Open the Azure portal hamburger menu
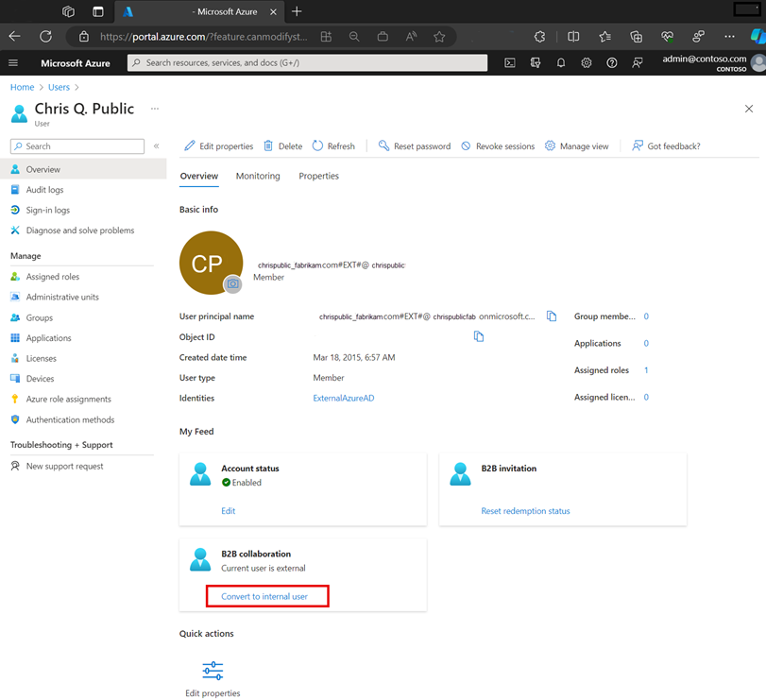Screen dimensions: 766x700 [x=13, y=63]
